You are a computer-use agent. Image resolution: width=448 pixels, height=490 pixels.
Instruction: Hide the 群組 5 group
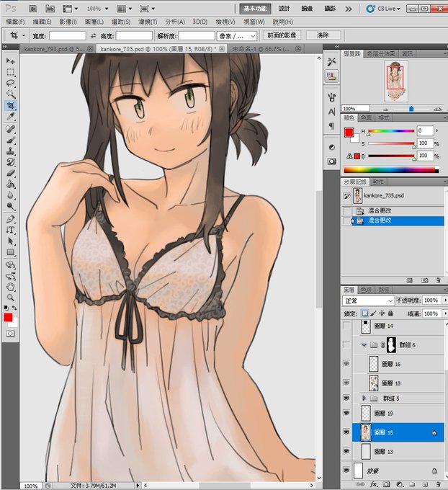tap(346, 398)
